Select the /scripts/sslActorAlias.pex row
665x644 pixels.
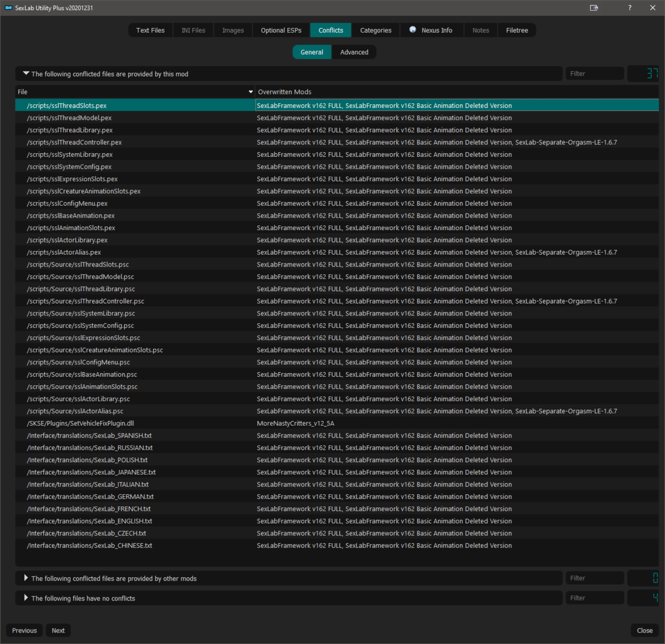pyautogui.click(x=337, y=252)
